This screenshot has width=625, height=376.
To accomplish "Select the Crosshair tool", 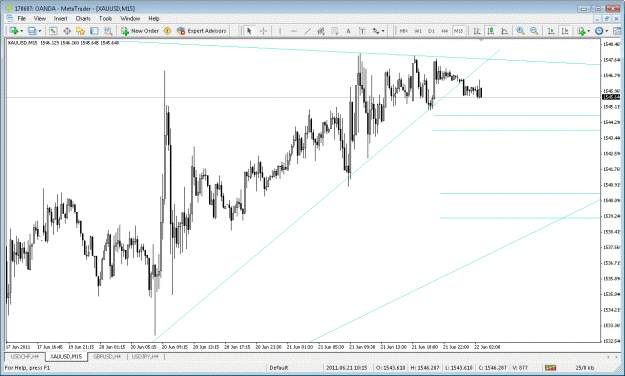I will coord(263,31).
